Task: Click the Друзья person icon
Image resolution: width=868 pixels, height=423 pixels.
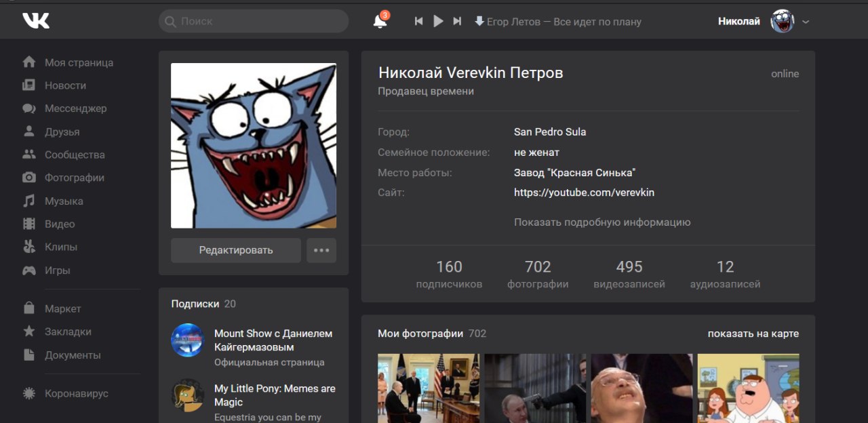Action: click(29, 132)
